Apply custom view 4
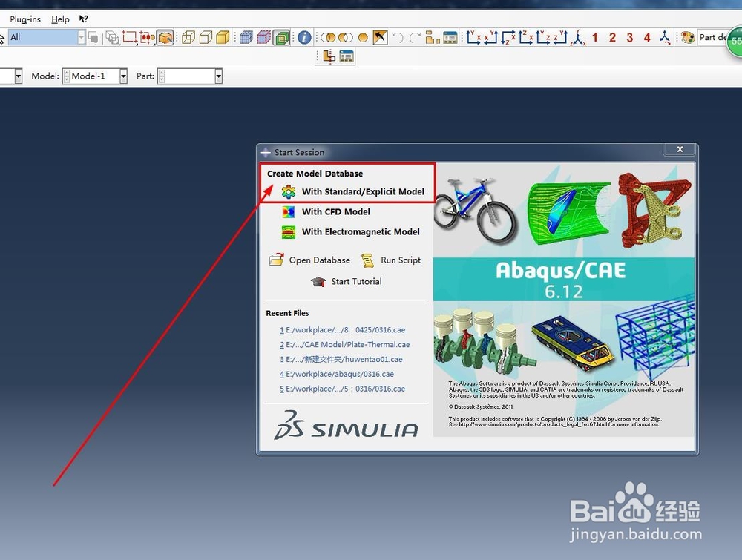The height and width of the screenshot is (560, 742). pyautogui.click(x=647, y=37)
